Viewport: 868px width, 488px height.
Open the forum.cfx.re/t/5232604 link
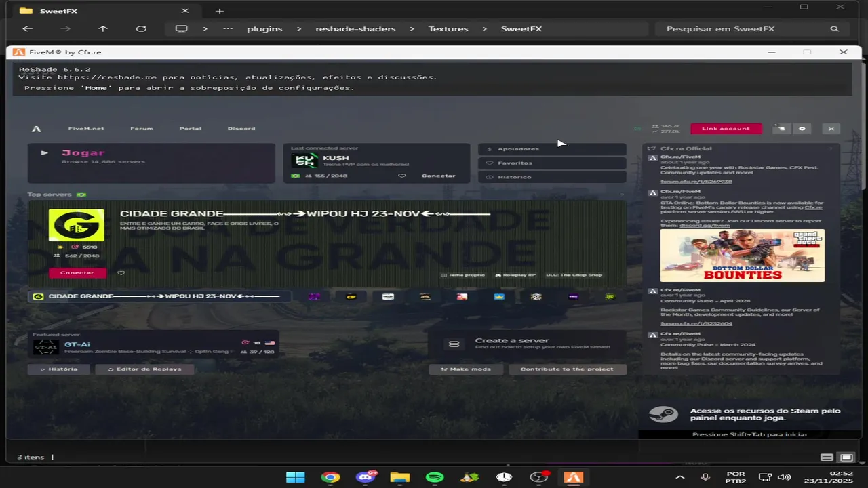point(696,323)
